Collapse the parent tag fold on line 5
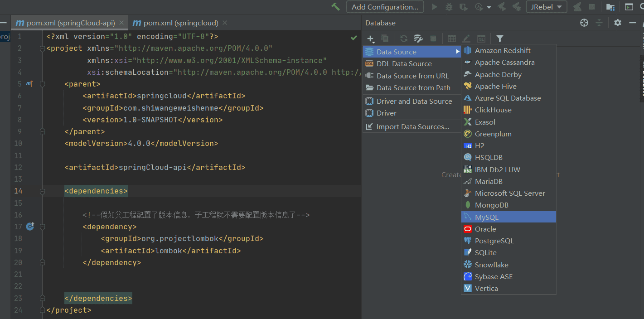The height and width of the screenshot is (319, 644). pos(42,84)
